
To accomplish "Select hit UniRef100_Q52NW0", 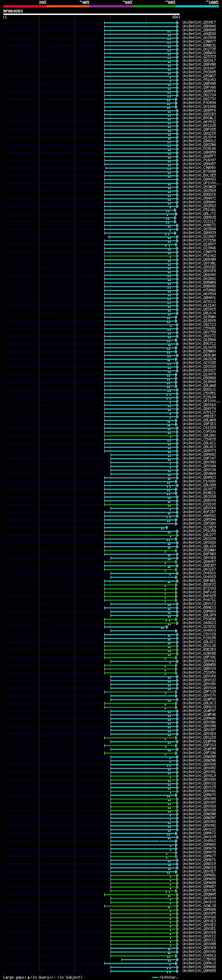I will (199, 550).
